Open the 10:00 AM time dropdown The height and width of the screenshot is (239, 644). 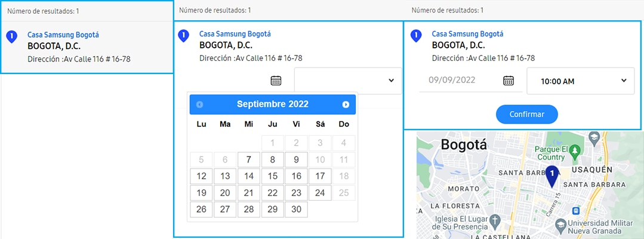(x=580, y=81)
